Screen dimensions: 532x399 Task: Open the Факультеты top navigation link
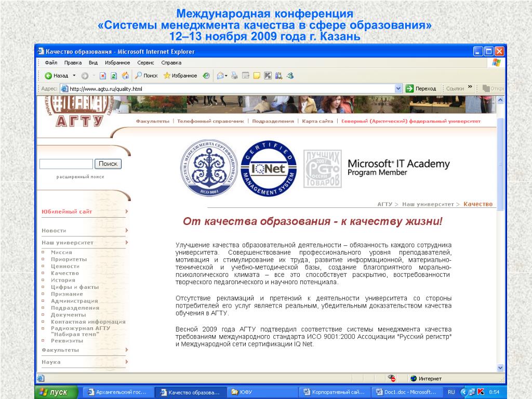click(153, 121)
